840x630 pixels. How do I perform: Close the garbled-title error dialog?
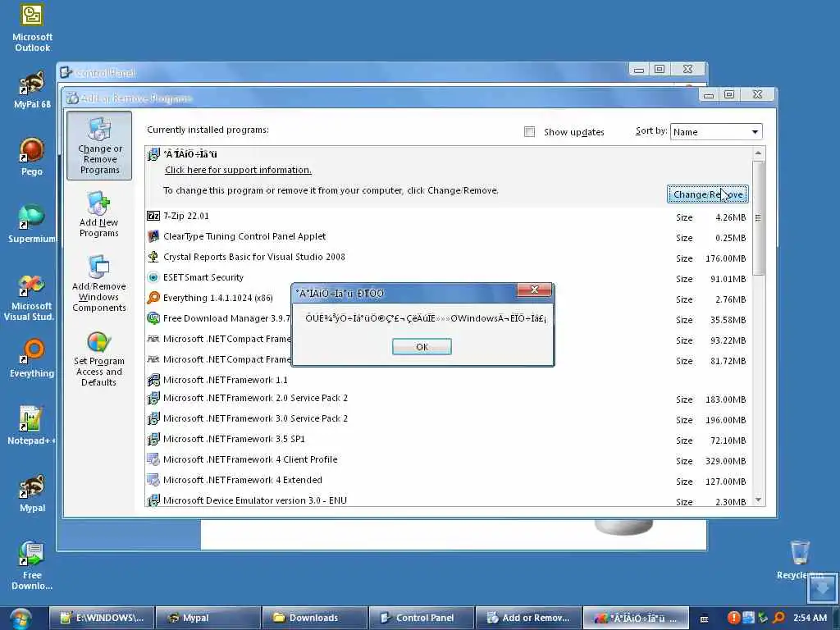[x=534, y=290]
